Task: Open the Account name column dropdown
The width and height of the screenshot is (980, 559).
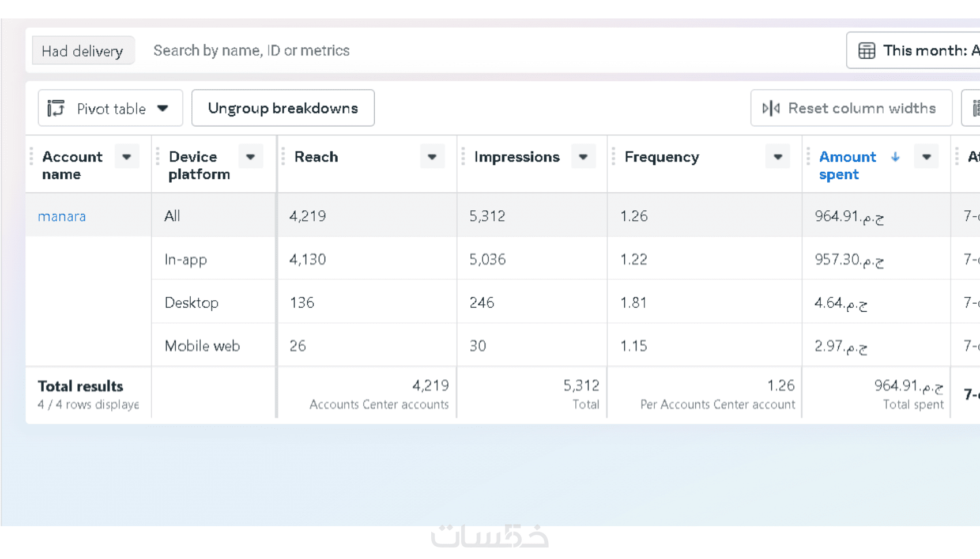Action: 127,157
